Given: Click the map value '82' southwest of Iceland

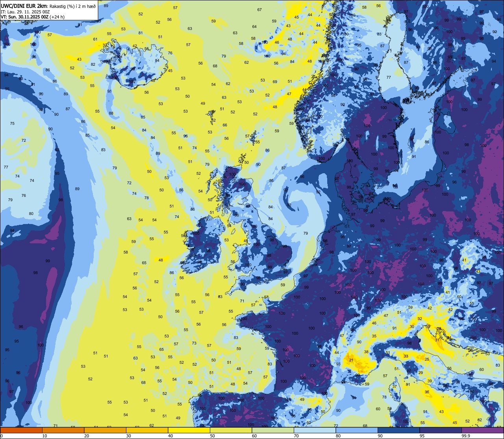Looking at the screenshot, I should pyautogui.click(x=93, y=64).
